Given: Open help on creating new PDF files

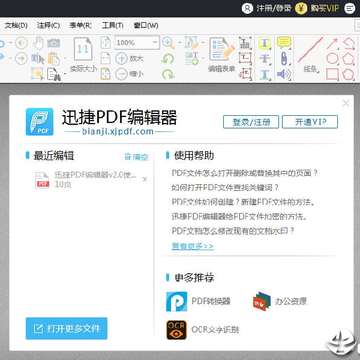Looking at the screenshot, I should coord(244,202).
